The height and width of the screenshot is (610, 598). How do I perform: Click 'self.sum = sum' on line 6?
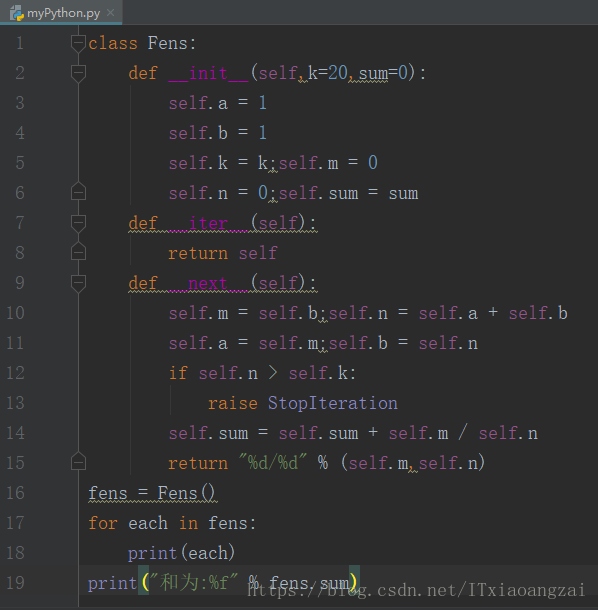[348, 193]
